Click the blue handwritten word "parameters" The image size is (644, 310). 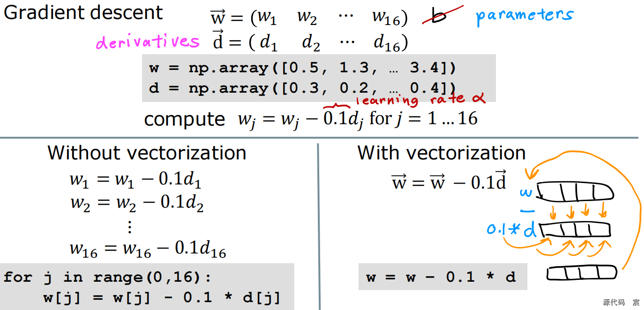pyautogui.click(x=525, y=16)
